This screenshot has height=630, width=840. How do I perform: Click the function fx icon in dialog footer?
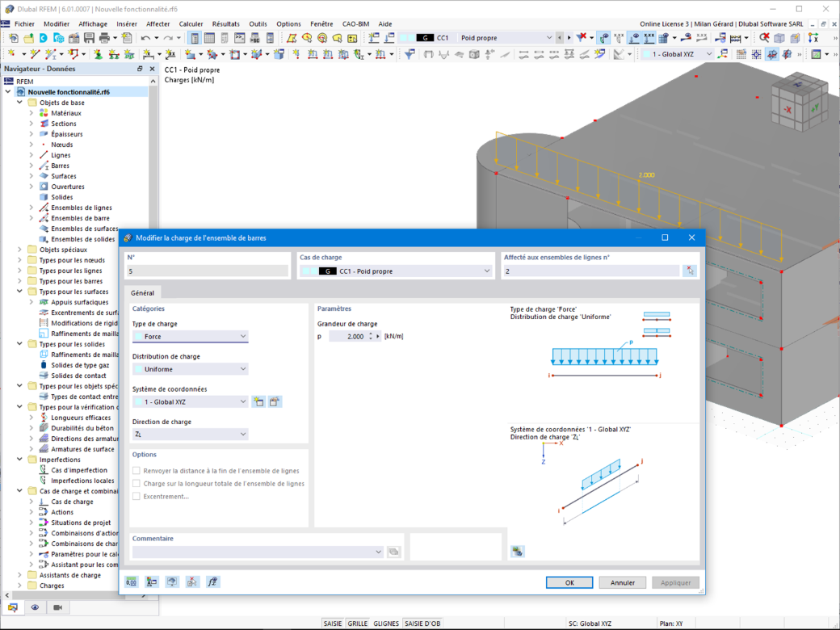coord(212,582)
